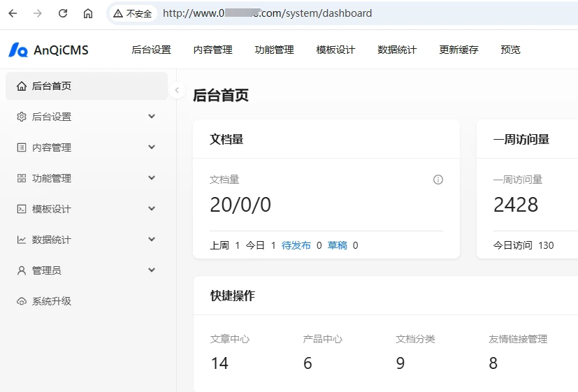Open 友情链接管理 shortcut showing 8
This screenshot has width=578, height=392.
(518, 352)
